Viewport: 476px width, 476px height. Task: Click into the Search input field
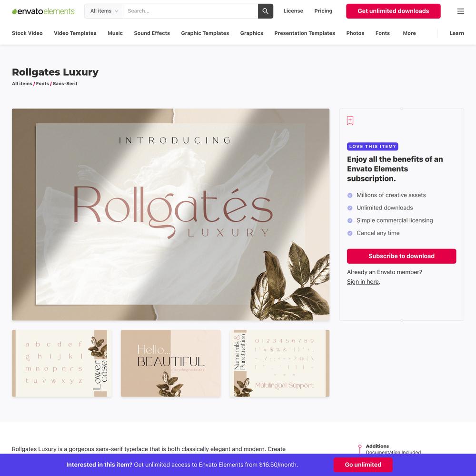[191, 11]
